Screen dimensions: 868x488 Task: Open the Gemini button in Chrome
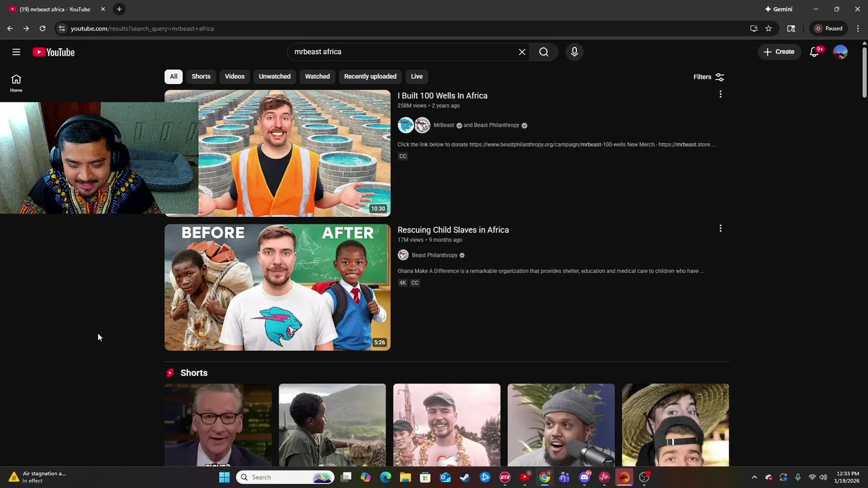(778, 9)
